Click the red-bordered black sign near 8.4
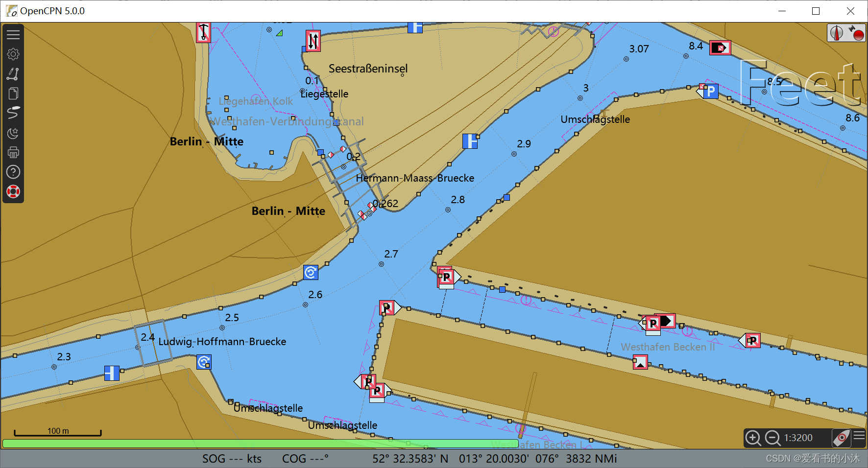Screen dimensions: 868x468 tap(720, 47)
